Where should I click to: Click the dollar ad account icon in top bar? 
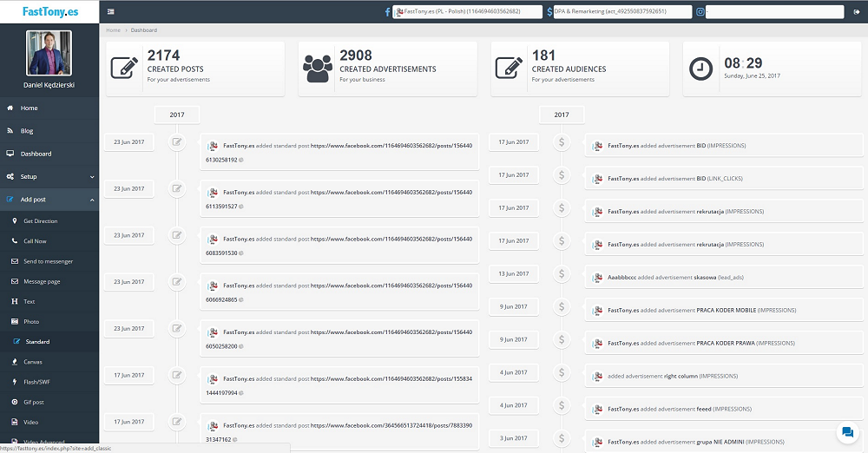[x=549, y=11]
